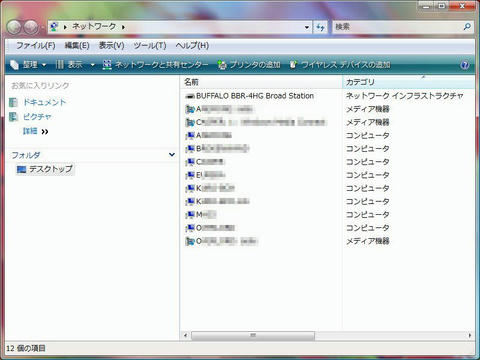The width and height of the screenshot is (480, 360).
Task: Click the Back navigation arrow button
Action: [14, 27]
